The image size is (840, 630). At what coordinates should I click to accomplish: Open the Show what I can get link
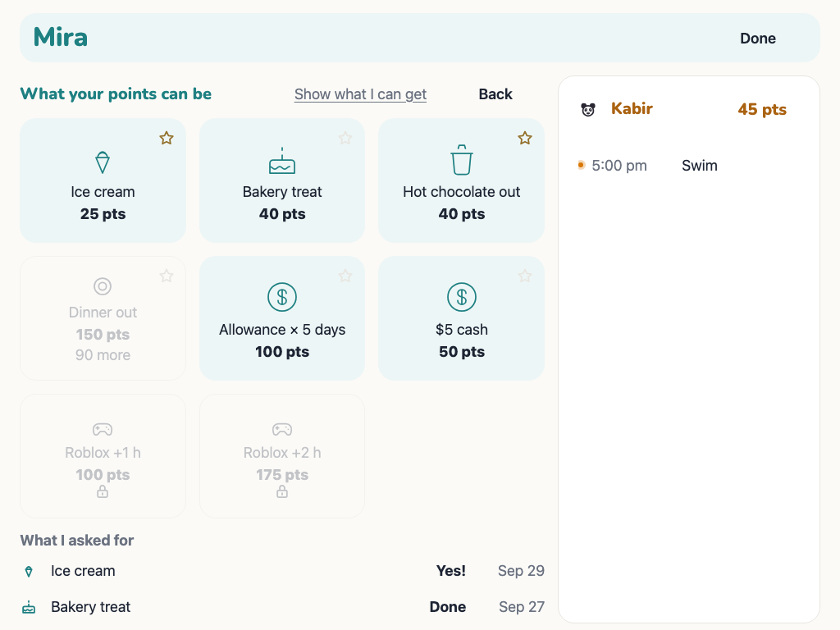361,94
